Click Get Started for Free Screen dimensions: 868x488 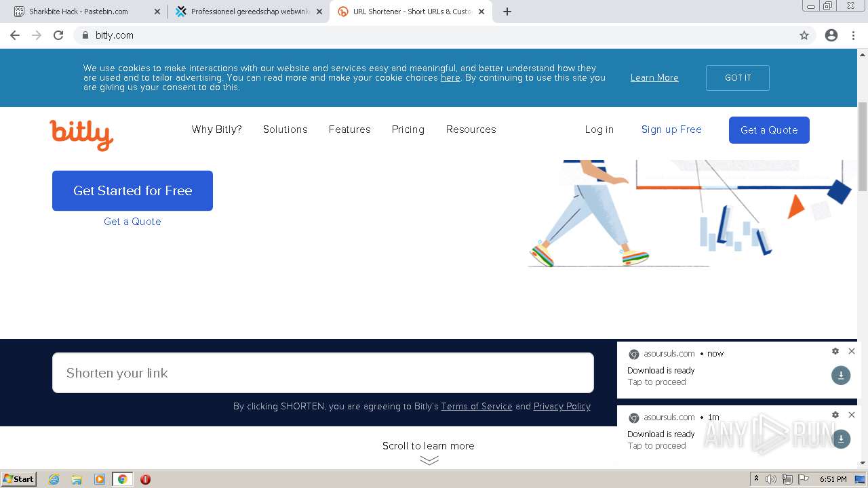pyautogui.click(x=132, y=190)
